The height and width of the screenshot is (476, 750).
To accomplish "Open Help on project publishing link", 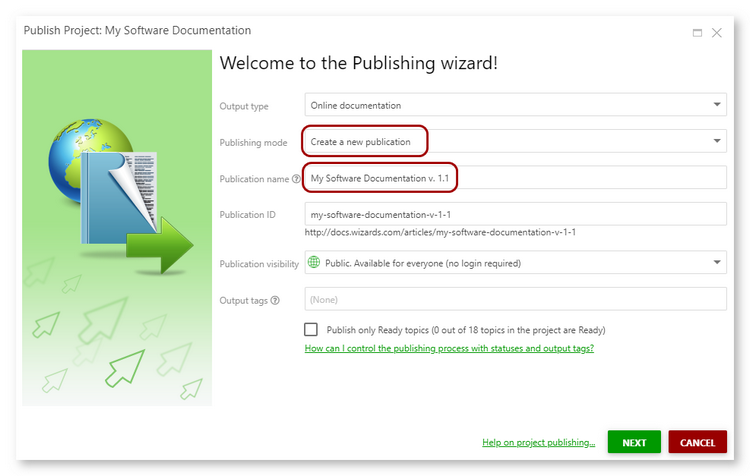I will point(539,443).
